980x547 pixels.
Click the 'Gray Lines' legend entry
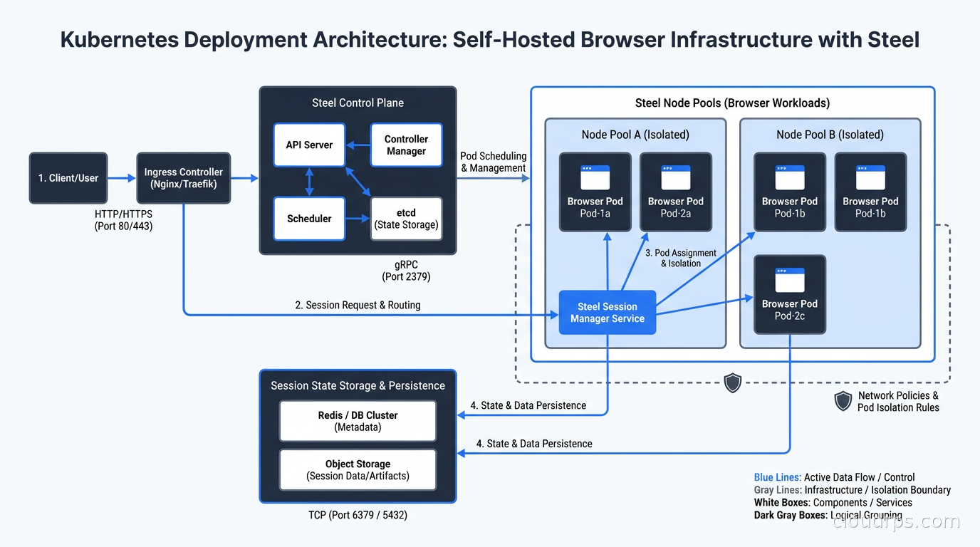coord(853,490)
